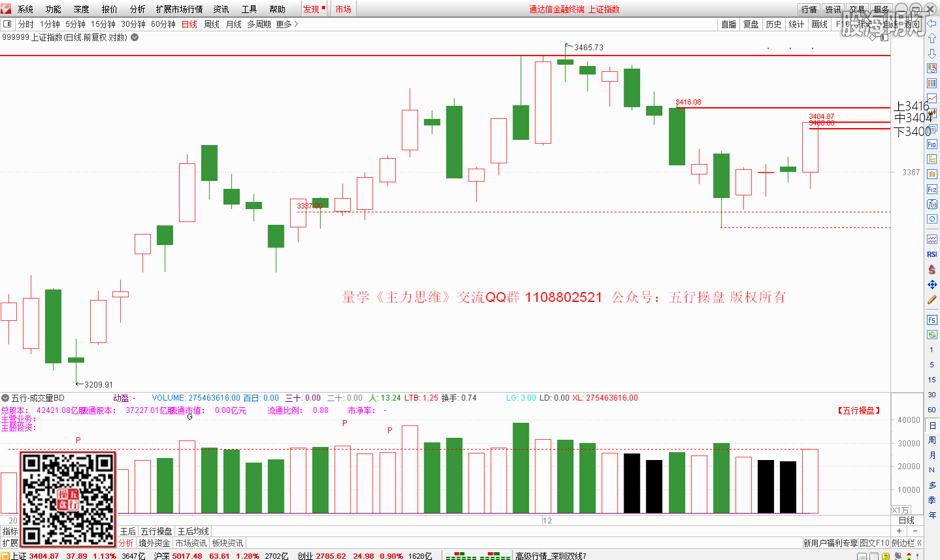Select the pencil drawing tool icon
Image resolution: width=940 pixels, height=560 pixels.
click(932, 300)
